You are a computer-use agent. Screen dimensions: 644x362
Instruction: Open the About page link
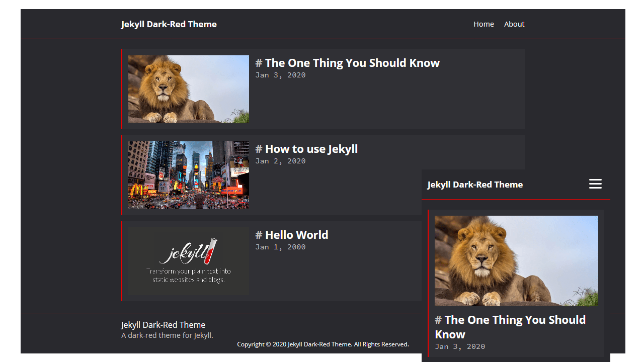514,24
